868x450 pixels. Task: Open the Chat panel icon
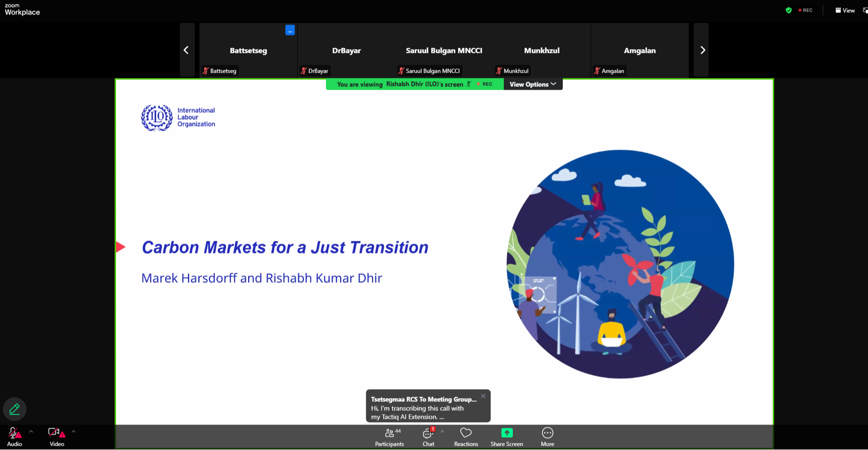[428, 433]
